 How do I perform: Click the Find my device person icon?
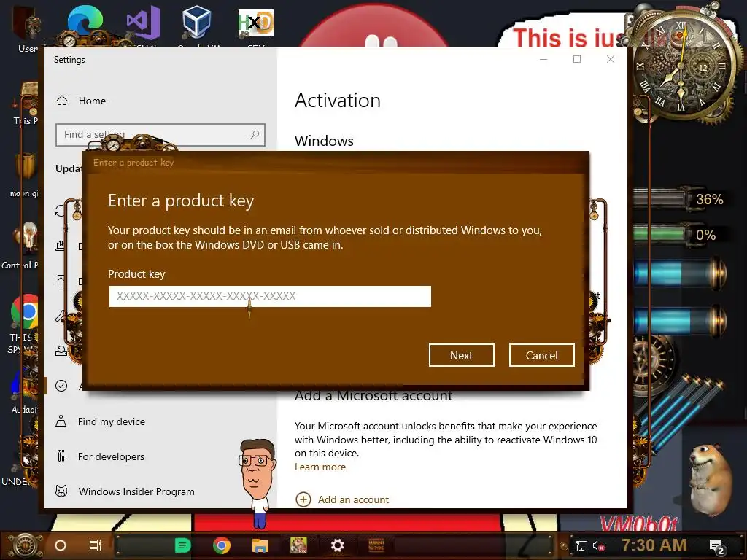(61, 421)
